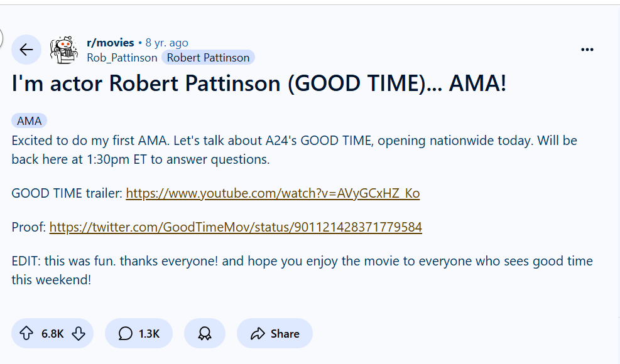This screenshot has width=620, height=364.
Task: Downvote the Robert Pattinson AMA post
Action: [79, 333]
